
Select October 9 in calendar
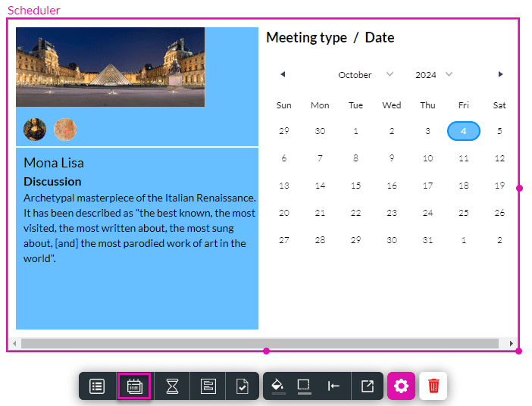coord(392,158)
